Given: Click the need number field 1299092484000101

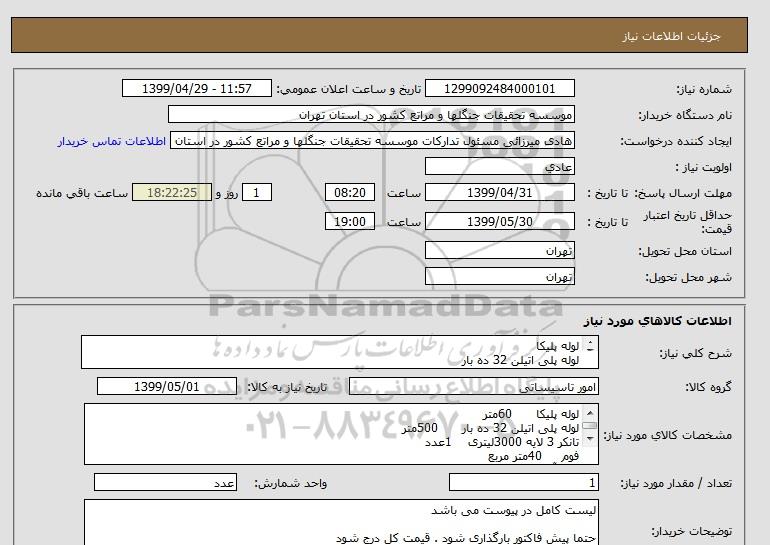Looking at the screenshot, I should pyautogui.click(x=499, y=89).
